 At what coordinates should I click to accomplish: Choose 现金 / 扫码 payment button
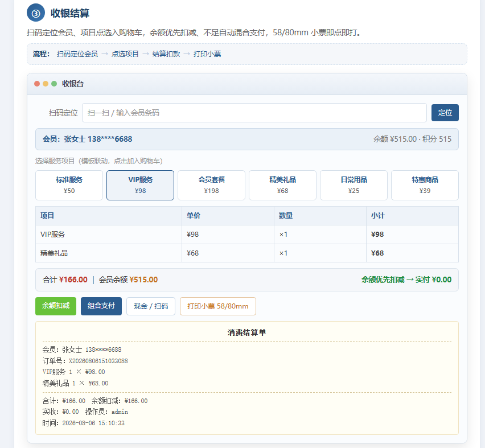[151, 306]
